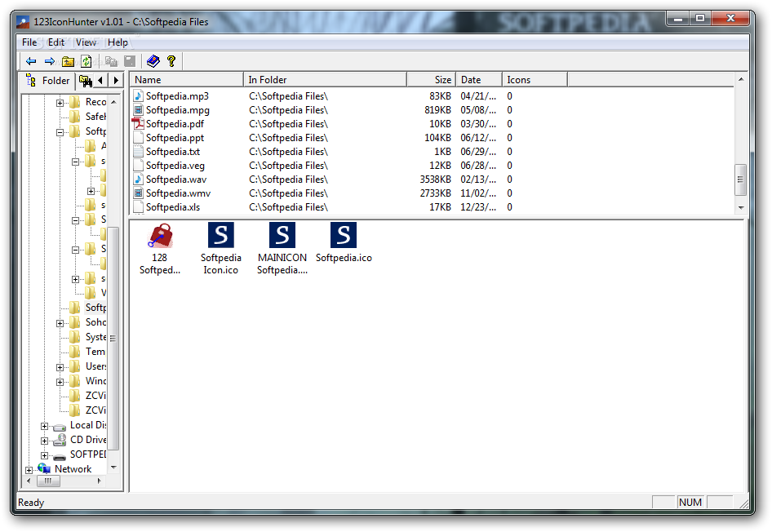Click the film icon of Softpedia.wmv
This screenshot has width=772, height=532.
coord(139,193)
